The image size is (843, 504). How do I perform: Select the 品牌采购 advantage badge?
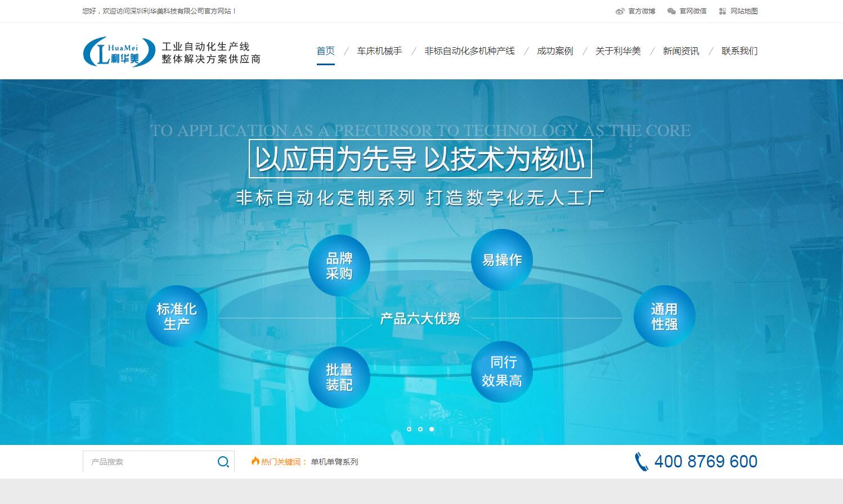click(339, 264)
